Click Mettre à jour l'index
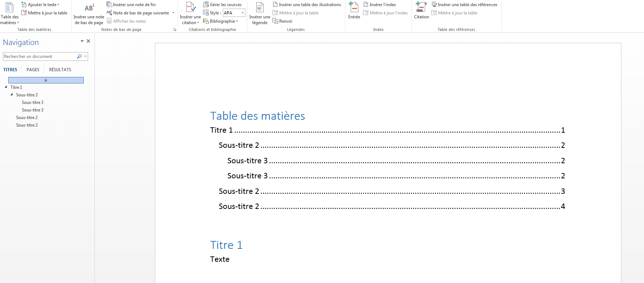644x283 pixels. [x=385, y=13]
